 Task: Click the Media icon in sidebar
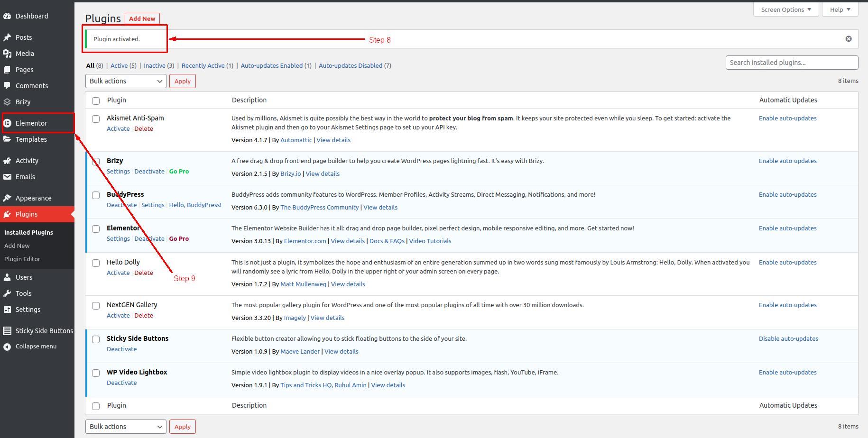[7, 54]
